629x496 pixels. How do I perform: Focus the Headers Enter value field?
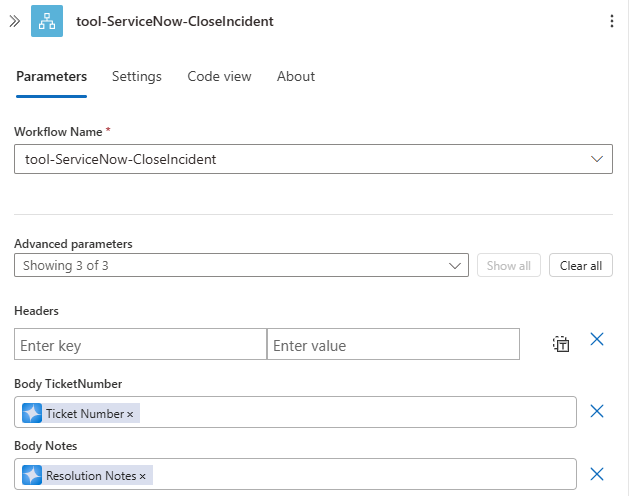(x=394, y=344)
